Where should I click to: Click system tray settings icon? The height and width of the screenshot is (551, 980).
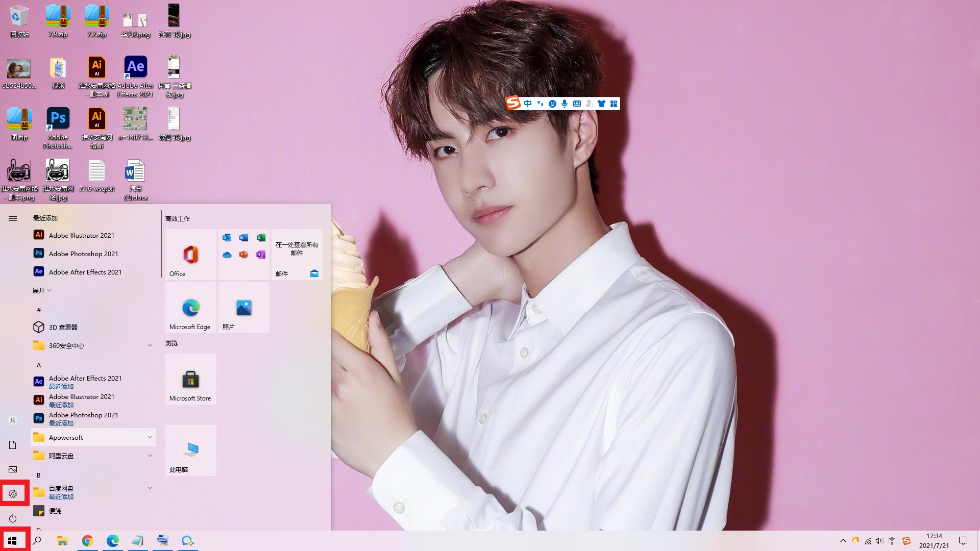coord(12,493)
